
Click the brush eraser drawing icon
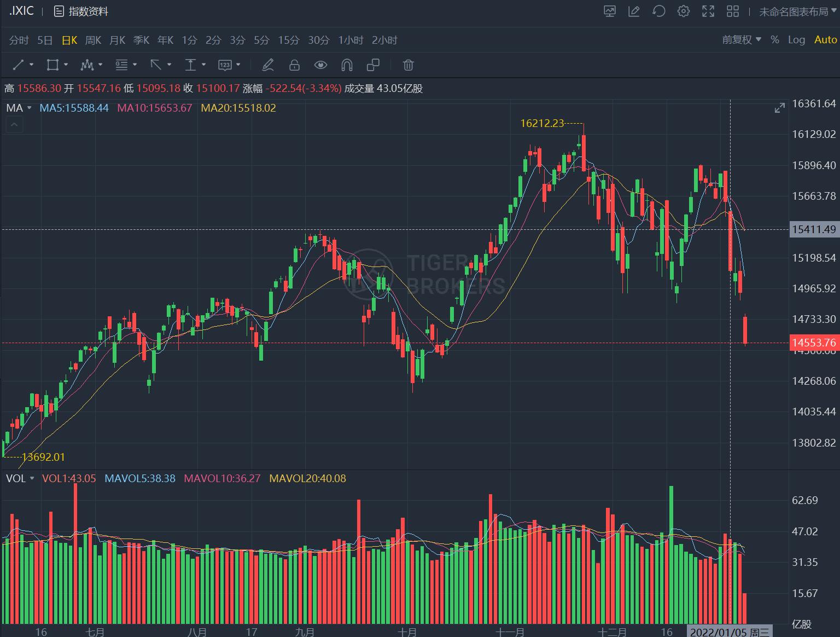coord(267,65)
